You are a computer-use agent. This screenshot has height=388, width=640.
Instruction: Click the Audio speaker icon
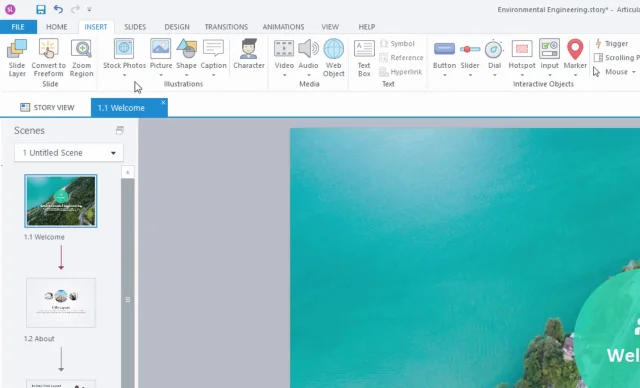point(308,49)
